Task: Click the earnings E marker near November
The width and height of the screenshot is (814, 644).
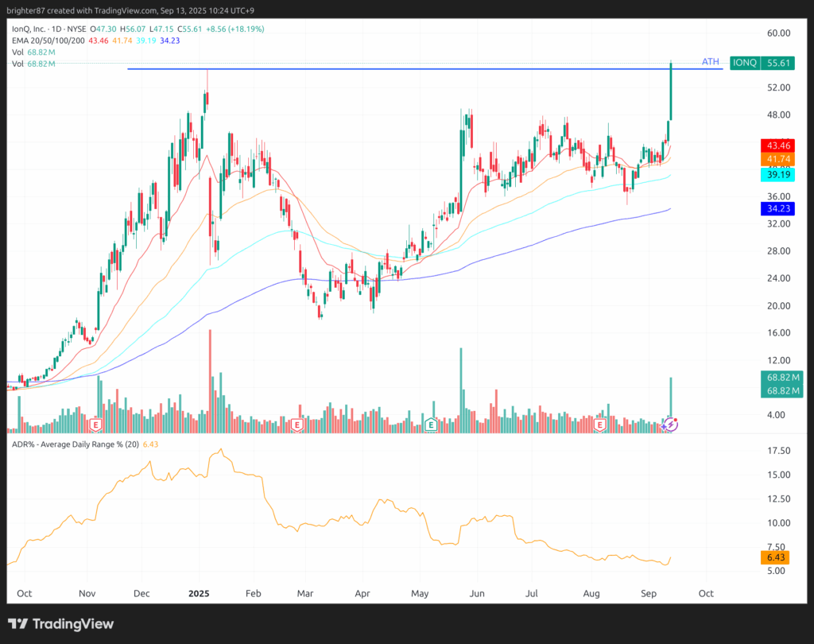Action: 95,425
